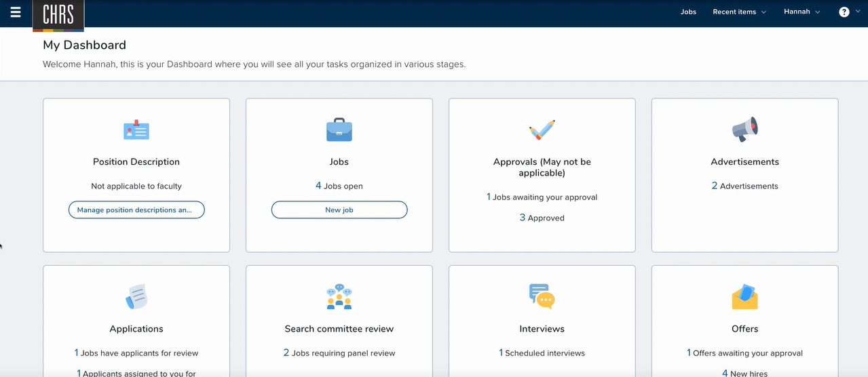Click Approvals (May not be applicable) title

click(x=542, y=167)
